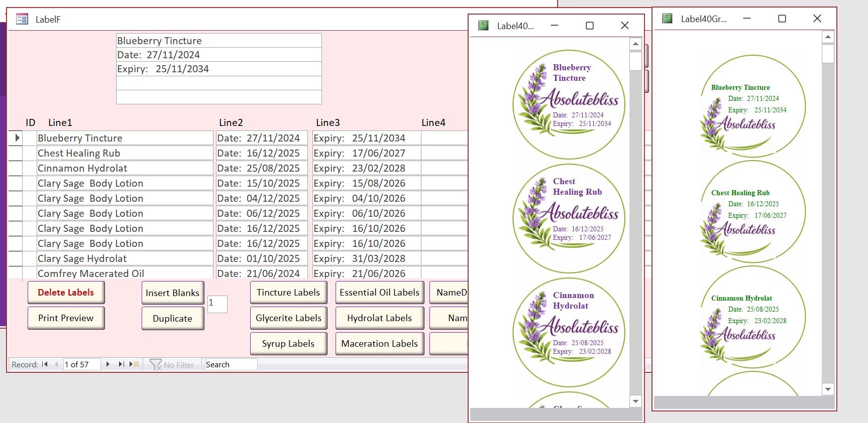
Task: Click the LabelF form icon
Action: (x=22, y=20)
